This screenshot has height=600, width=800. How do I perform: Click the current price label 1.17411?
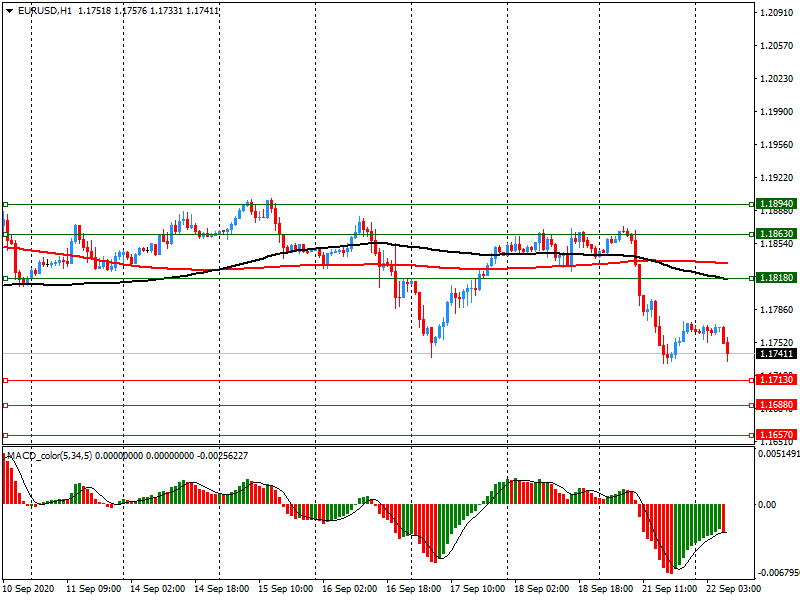776,354
